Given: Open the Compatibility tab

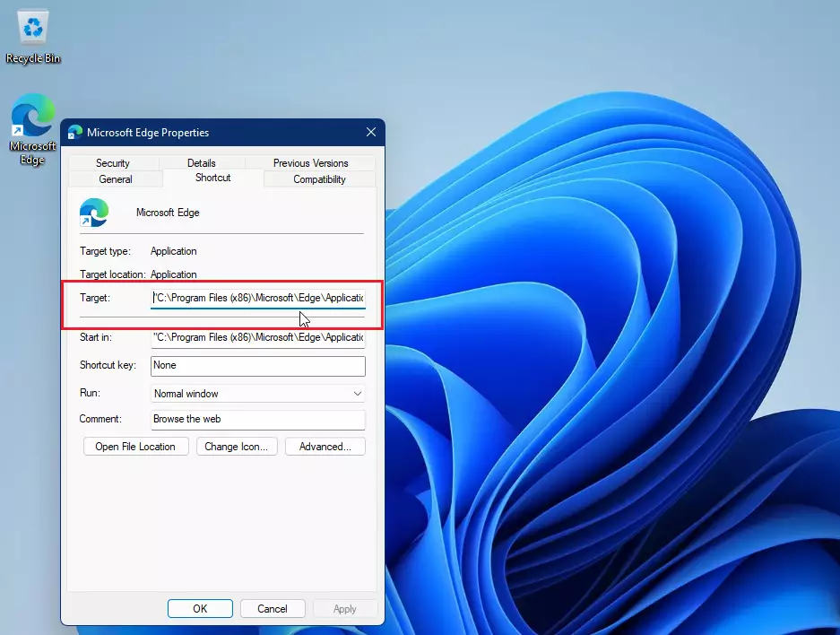Looking at the screenshot, I should [319, 179].
